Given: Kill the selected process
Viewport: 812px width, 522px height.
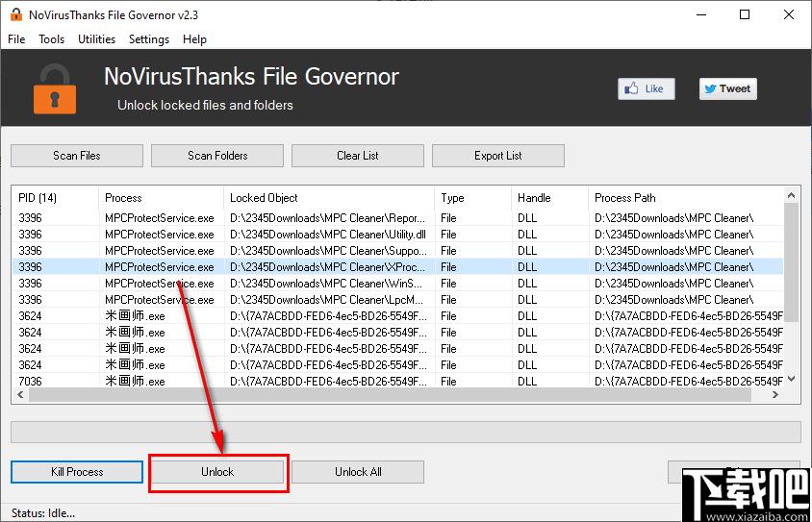Looking at the screenshot, I should coord(77,472).
